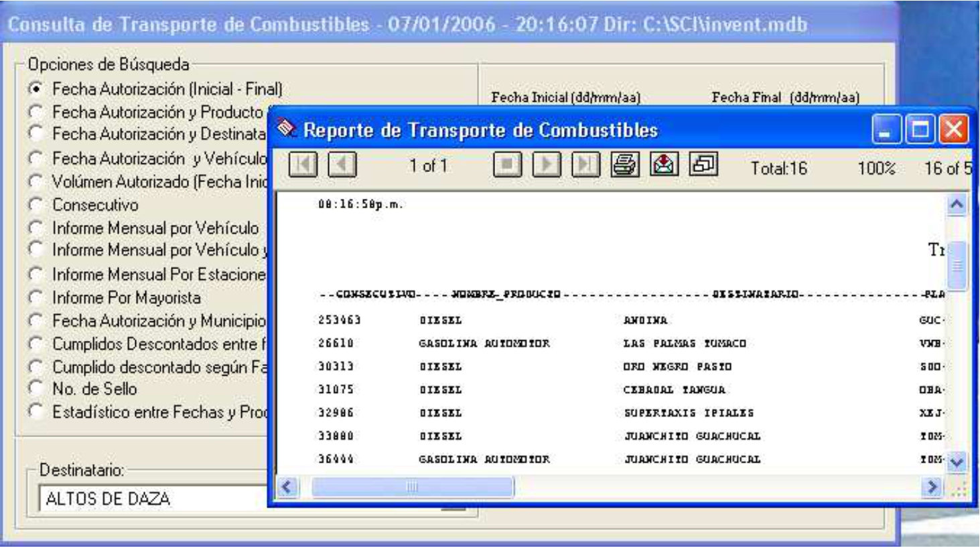Click the horizontal scrollbar thumb
The width and height of the screenshot is (980, 547).
coord(412,487)
